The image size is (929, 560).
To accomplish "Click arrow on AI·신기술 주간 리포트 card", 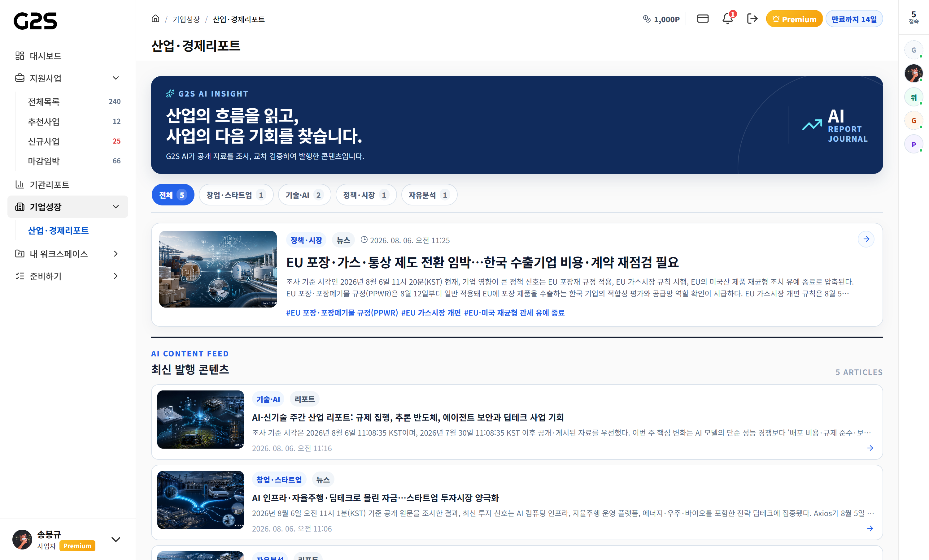I will coord(870,448).
